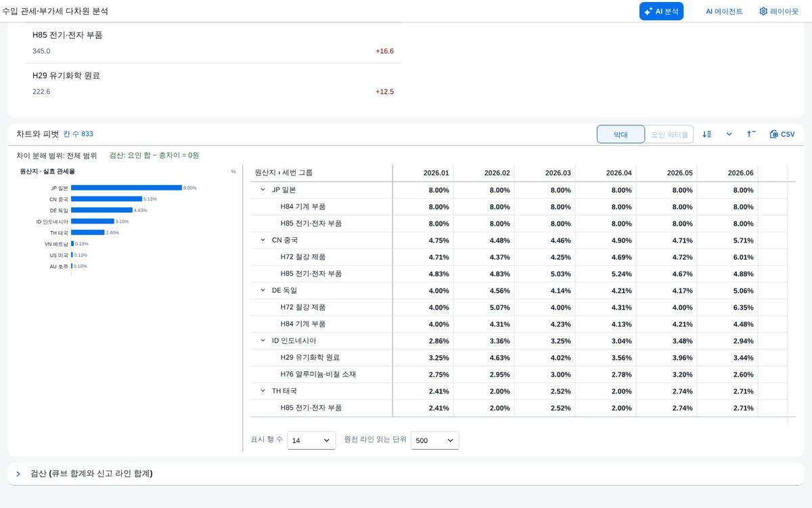The width and height of the screenshot is (812, 508).
Task: Click the 2026.05 column header
Action: 667,173
